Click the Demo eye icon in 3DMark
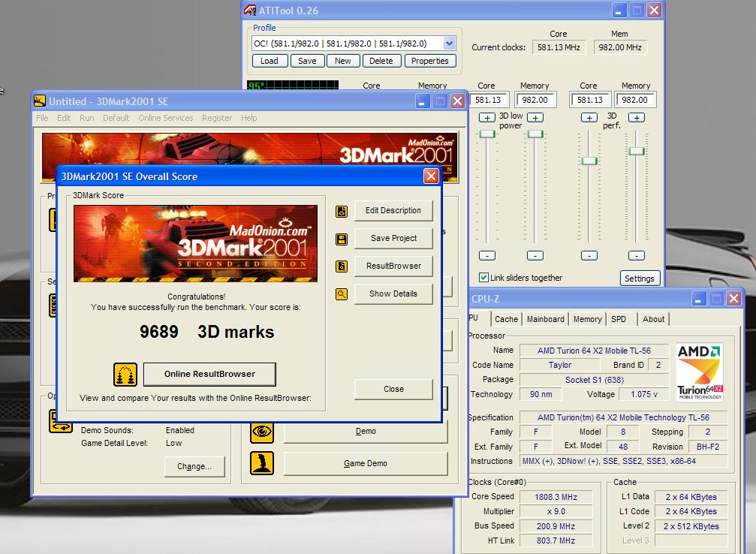The image size is (756, 554). tap(262, 431)
